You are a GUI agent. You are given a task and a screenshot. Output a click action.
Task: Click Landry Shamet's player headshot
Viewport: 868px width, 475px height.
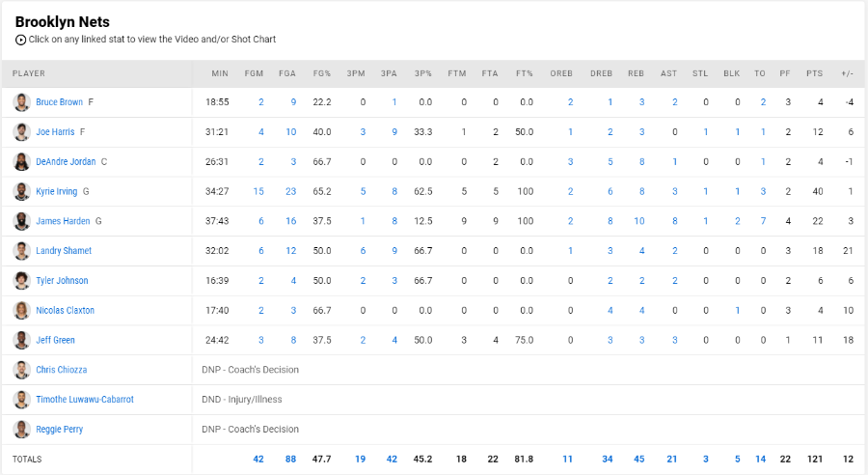(x=21, y=250)
